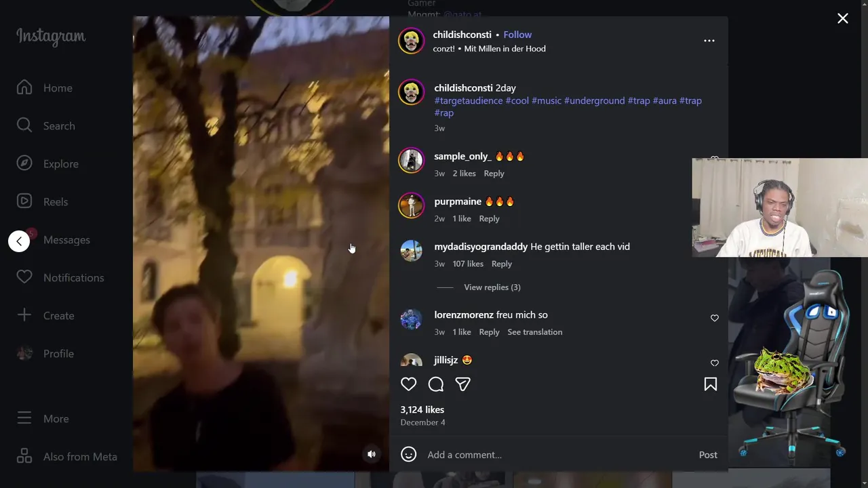This screenshot has width=868, height=488.
Task: Mute the video using speaker icon
Action: [x=372, y=454]
